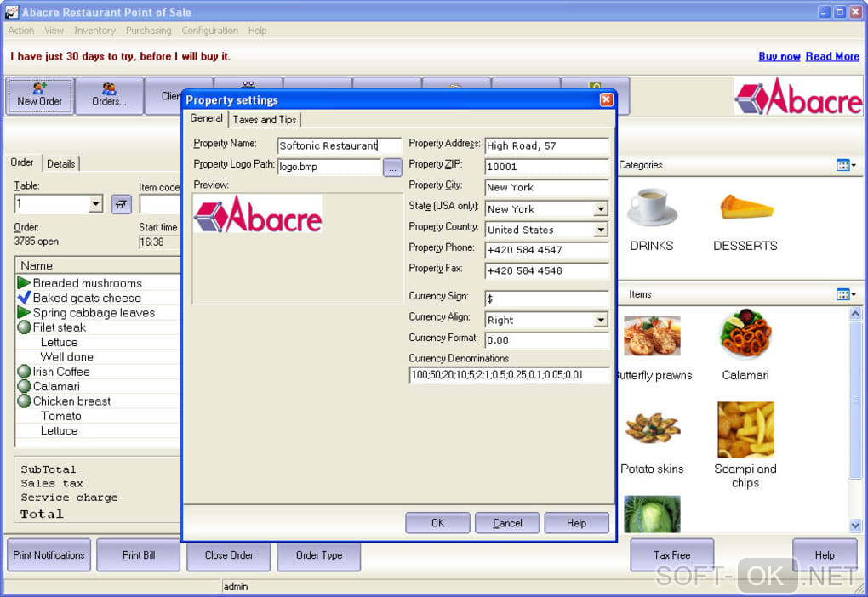
Task: Click the Help button in Property settings
Action: point(576,523)
